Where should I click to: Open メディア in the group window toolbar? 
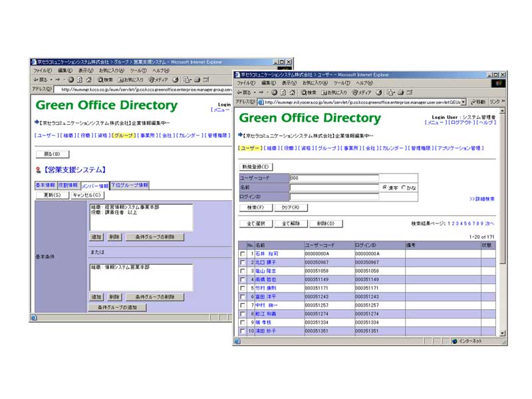pos(158,80)
